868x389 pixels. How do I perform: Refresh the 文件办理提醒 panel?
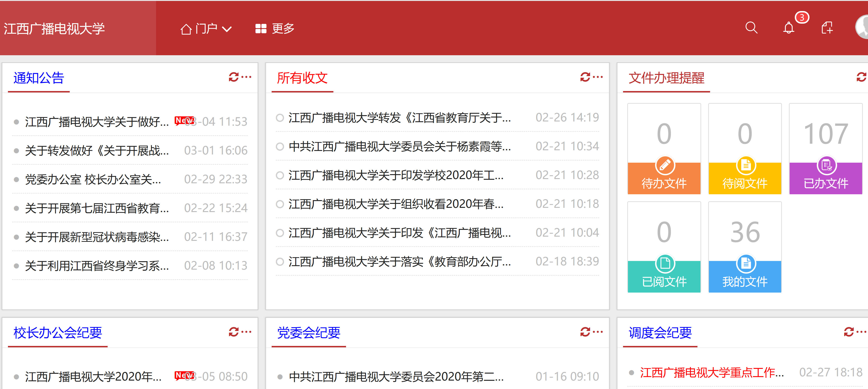[861, 77]
